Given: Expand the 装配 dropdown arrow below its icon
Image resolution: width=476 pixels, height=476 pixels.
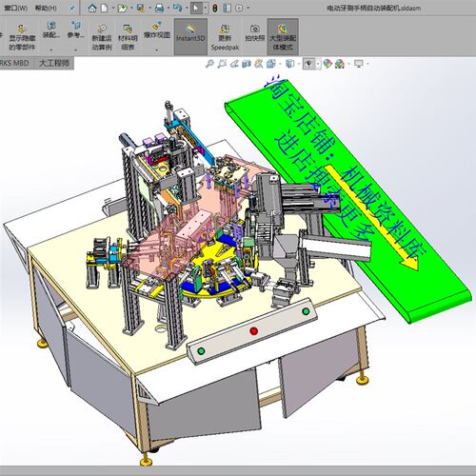Looking at the screenshot, I should click(51, 50).
